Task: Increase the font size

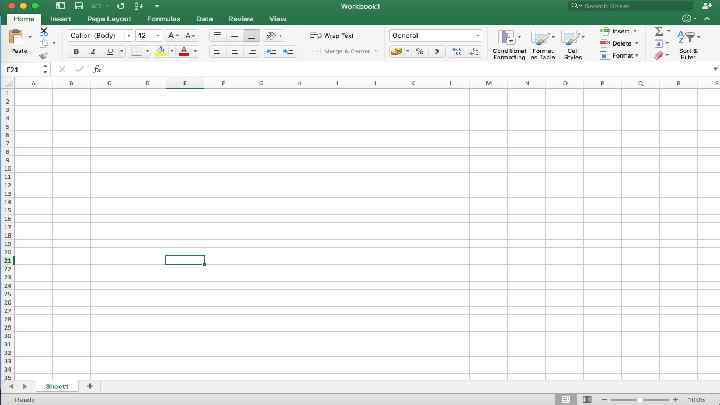Action: 172,35
